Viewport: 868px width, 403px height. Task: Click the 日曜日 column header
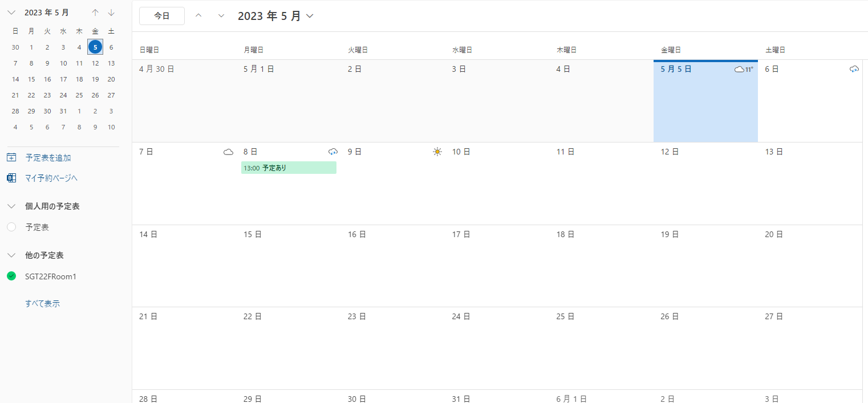[149, 50]
